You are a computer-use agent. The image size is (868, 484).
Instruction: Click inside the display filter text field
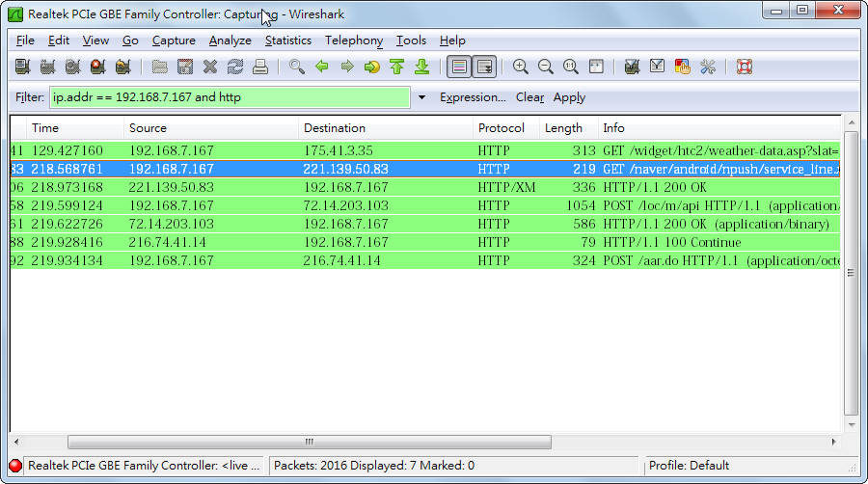230,97
